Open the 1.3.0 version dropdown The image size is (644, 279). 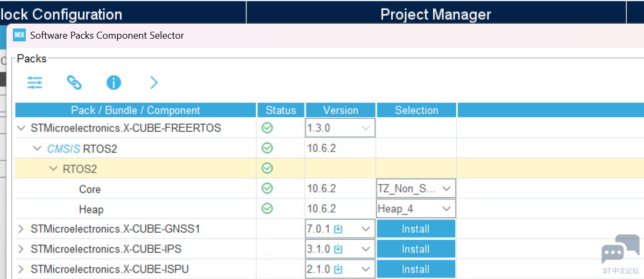click(340, 128)
